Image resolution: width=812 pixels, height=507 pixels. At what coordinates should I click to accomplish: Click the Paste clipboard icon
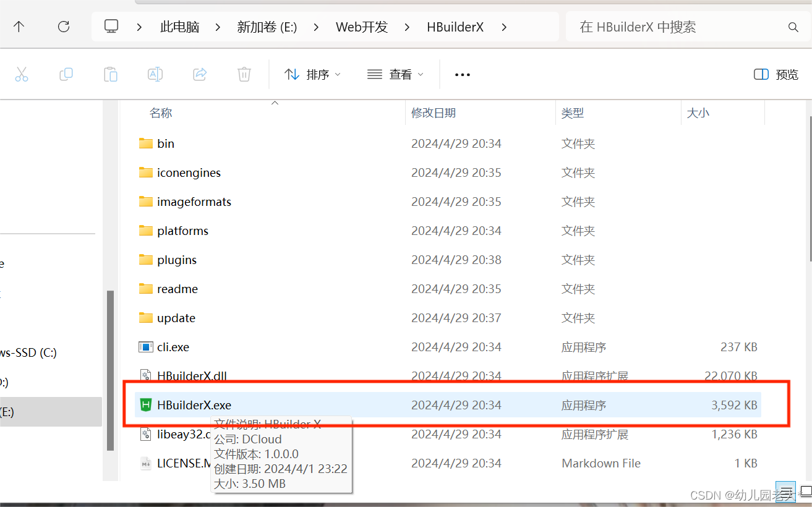tap(111, 75)
